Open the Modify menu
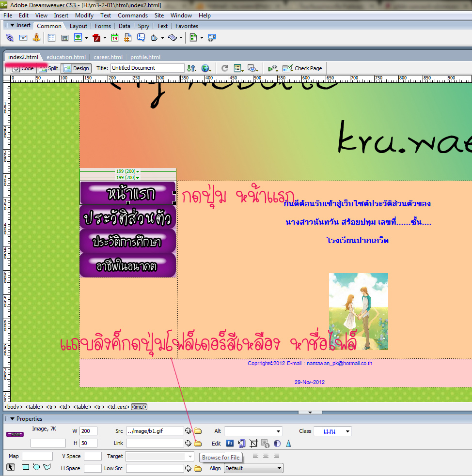Viewport: 472px width, 476px height. point(84,15)
